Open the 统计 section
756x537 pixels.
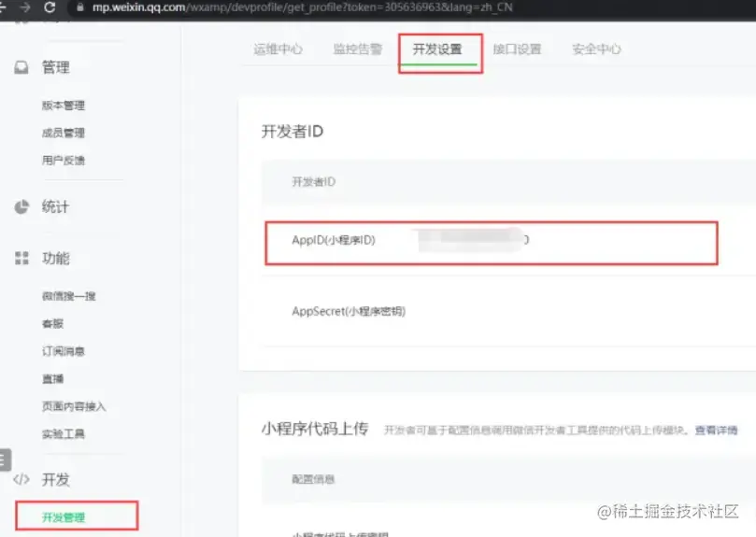55,206
